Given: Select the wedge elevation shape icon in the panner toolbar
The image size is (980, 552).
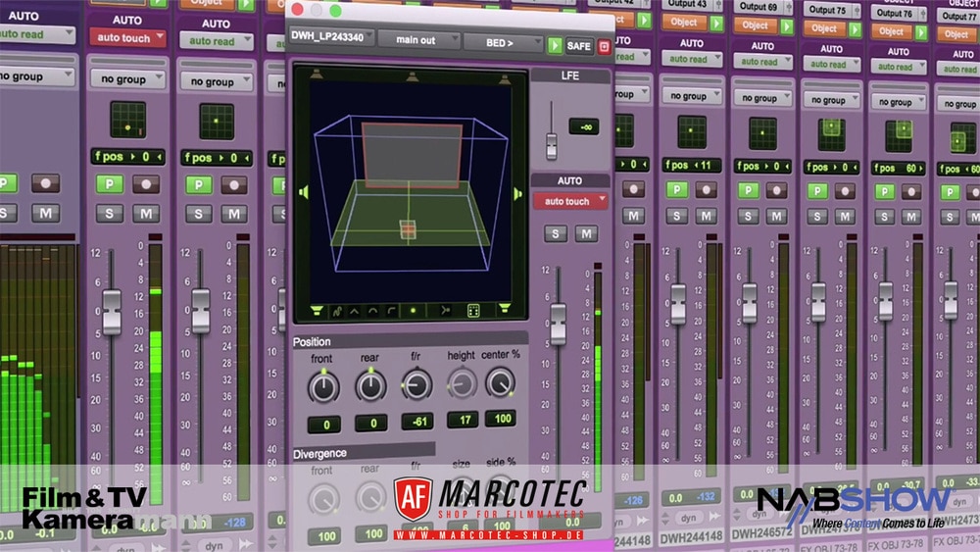Looking at the screenshot, I should point(355,311).
